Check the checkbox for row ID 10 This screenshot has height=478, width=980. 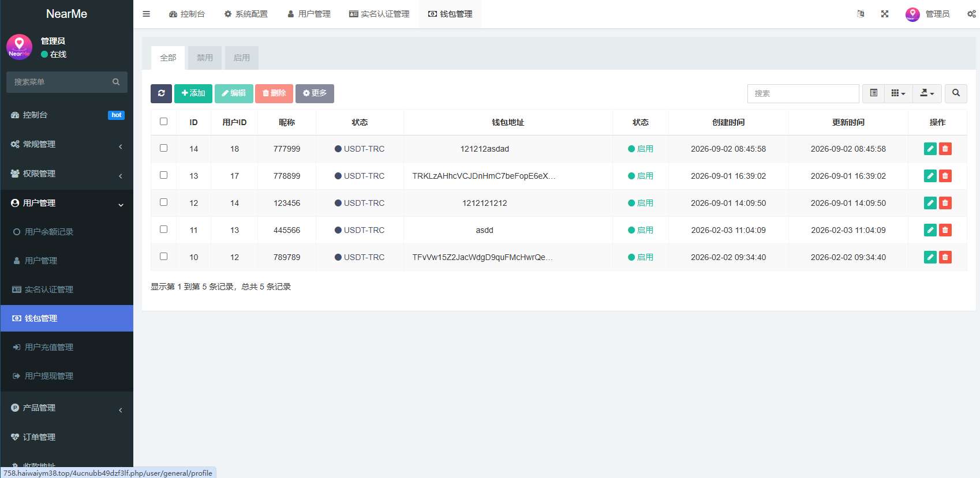pos(164,257)
